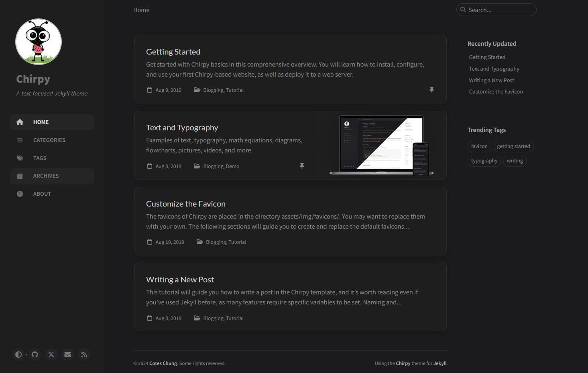The width and height of the screenshot is (588, 373).
Task: Open the RSS feed icon
Action: click(84, 355)
